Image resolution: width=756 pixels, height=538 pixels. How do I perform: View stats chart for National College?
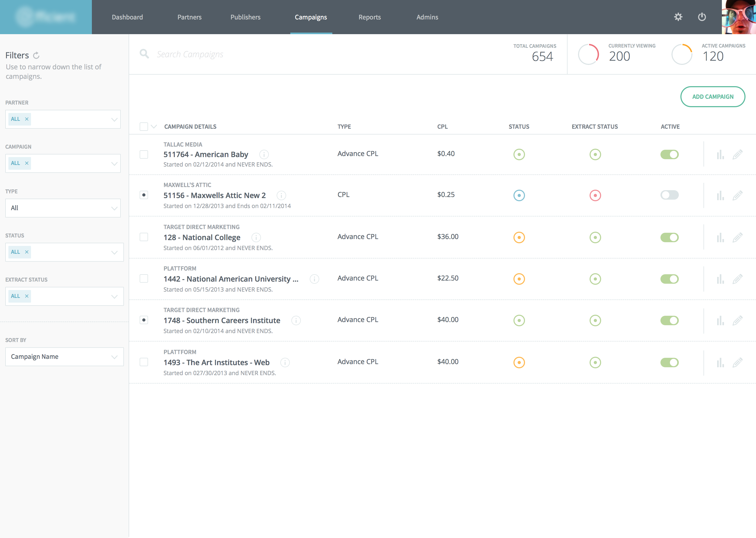[720, 237]
